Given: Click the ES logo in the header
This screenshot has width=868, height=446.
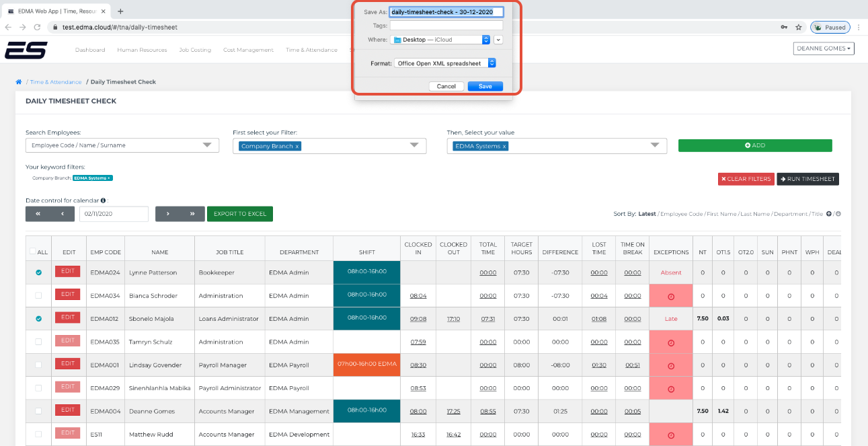Looking at the screenshot, I should [26, 50].
